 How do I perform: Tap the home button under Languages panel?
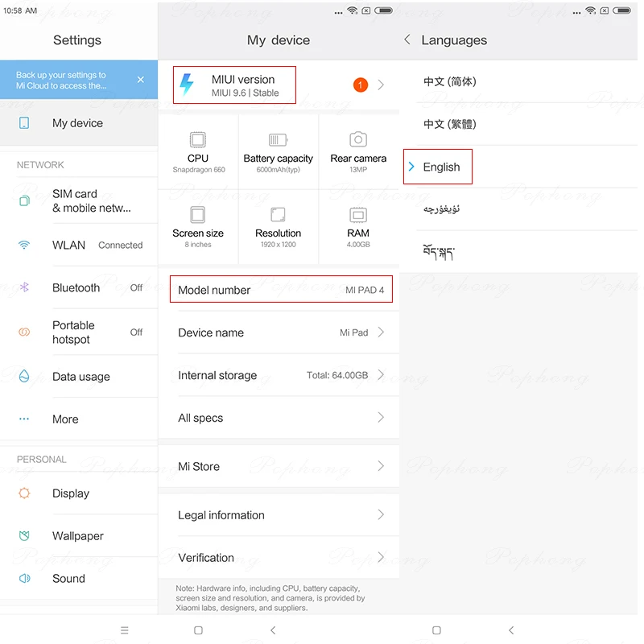(x=436, y=630)
